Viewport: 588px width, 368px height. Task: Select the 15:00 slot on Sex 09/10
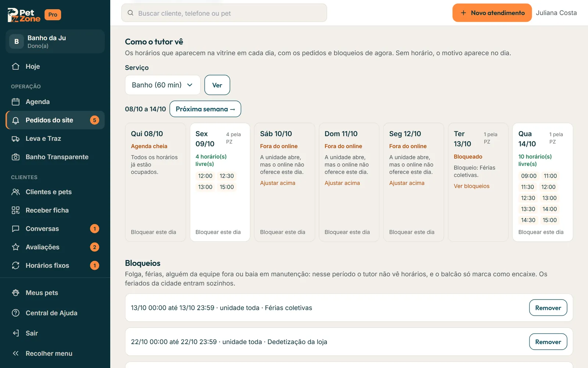click(227, 187)
